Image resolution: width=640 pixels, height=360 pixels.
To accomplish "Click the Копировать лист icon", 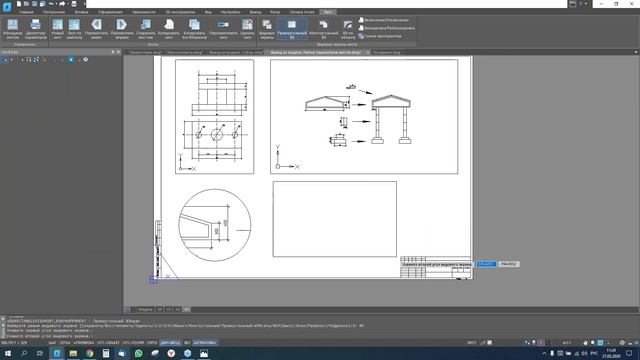I will (x=169, y=29).
